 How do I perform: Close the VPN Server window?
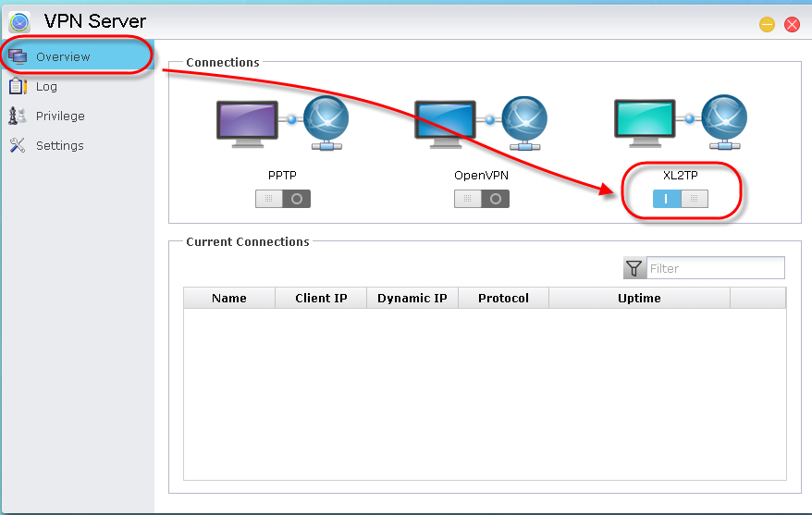point(792,24)
